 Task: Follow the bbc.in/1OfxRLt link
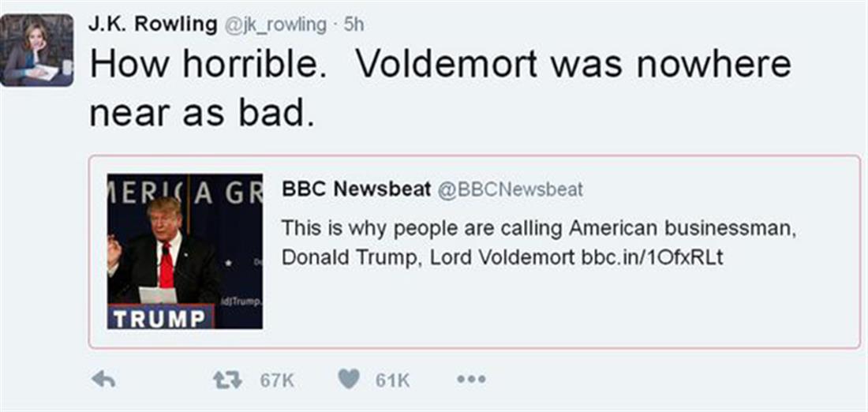pos(652,258)
